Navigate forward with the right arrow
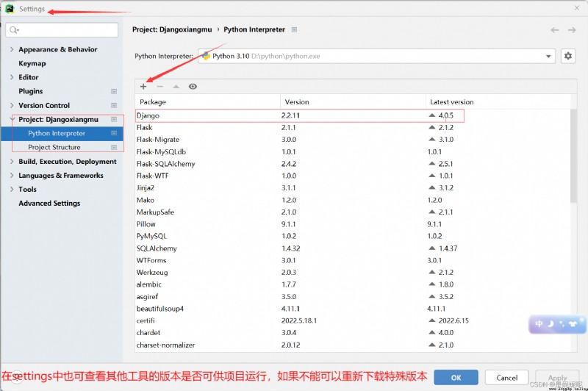The image size is (588, 391). [572, 30]
